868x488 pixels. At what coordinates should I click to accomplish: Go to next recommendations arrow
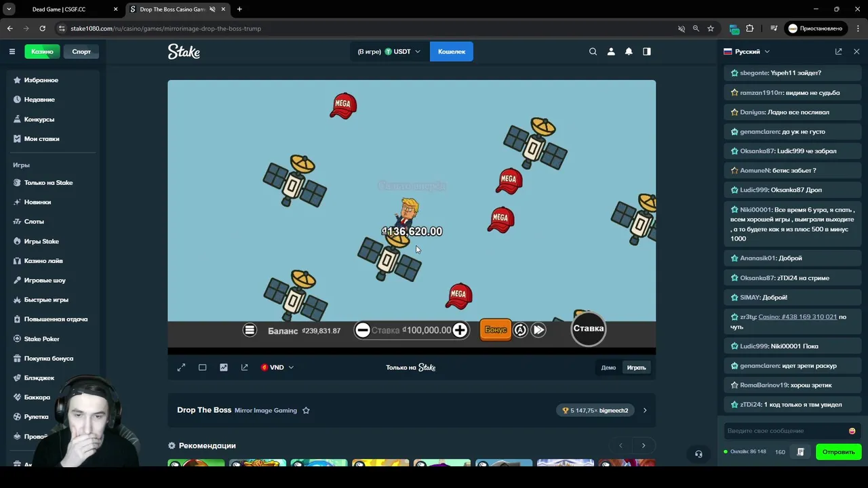[644, 445]
